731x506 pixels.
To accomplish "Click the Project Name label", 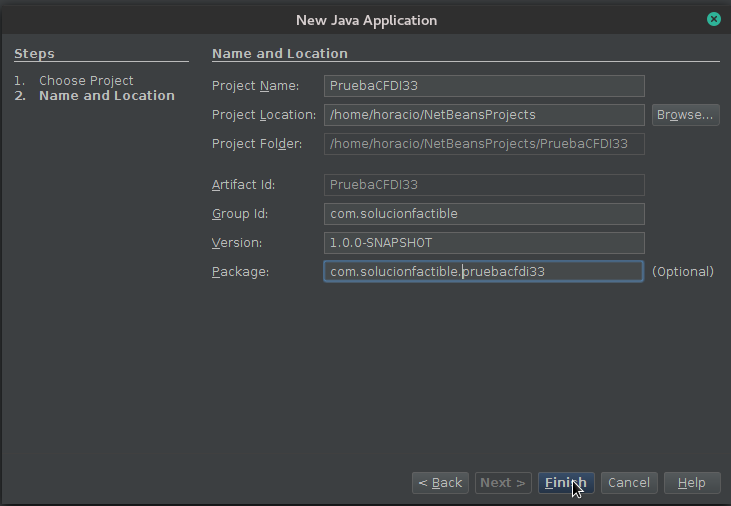I will click(256, 86).
